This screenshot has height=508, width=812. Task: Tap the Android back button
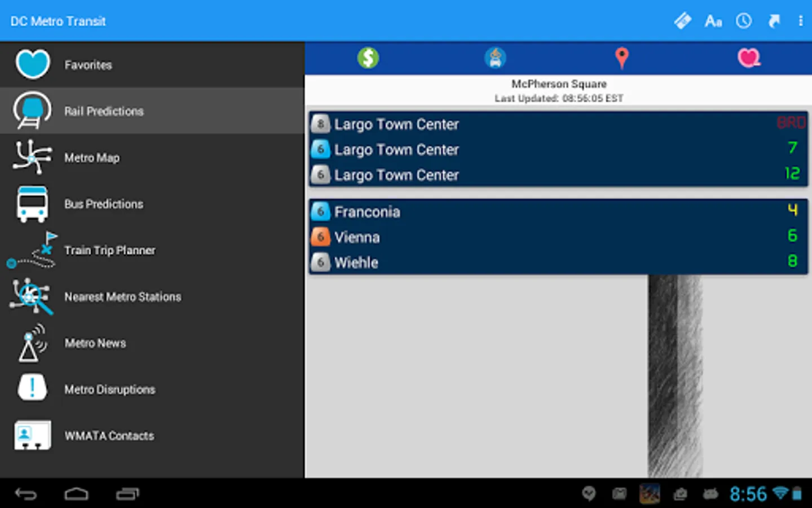[26, 494]
